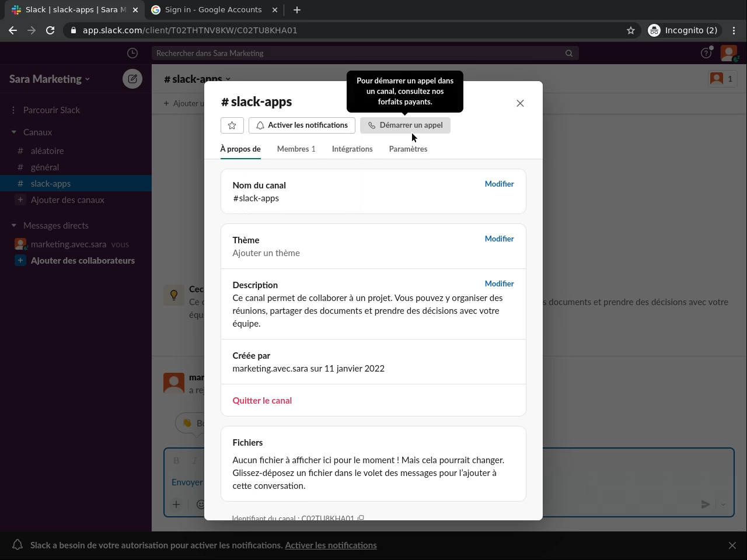Close the Slack browser tab
Screen dimensions: 747x560
click(x=135, y=10)
